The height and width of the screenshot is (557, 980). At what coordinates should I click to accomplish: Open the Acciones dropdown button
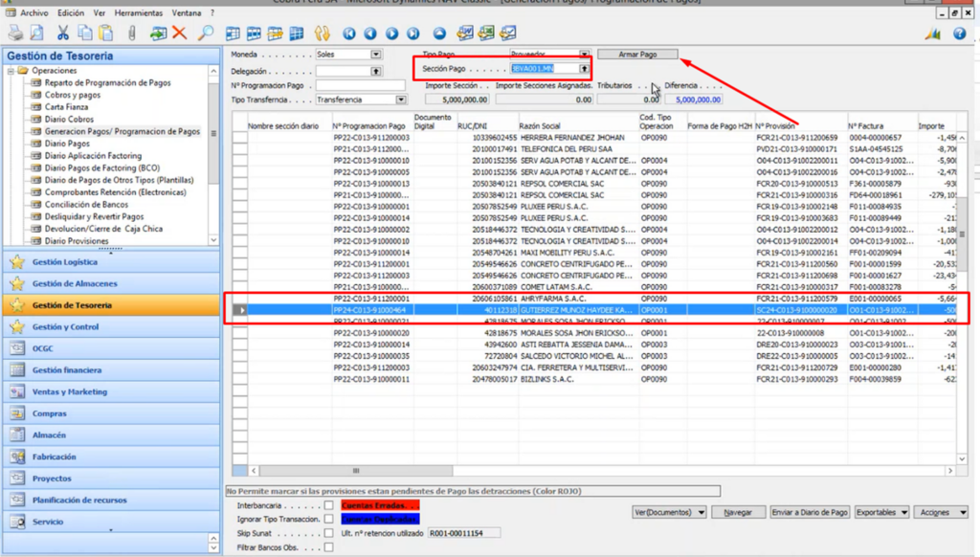(941, 512)
